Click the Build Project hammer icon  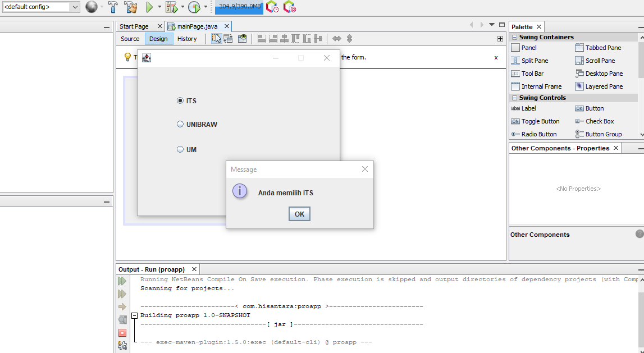(x=113, y=7)
